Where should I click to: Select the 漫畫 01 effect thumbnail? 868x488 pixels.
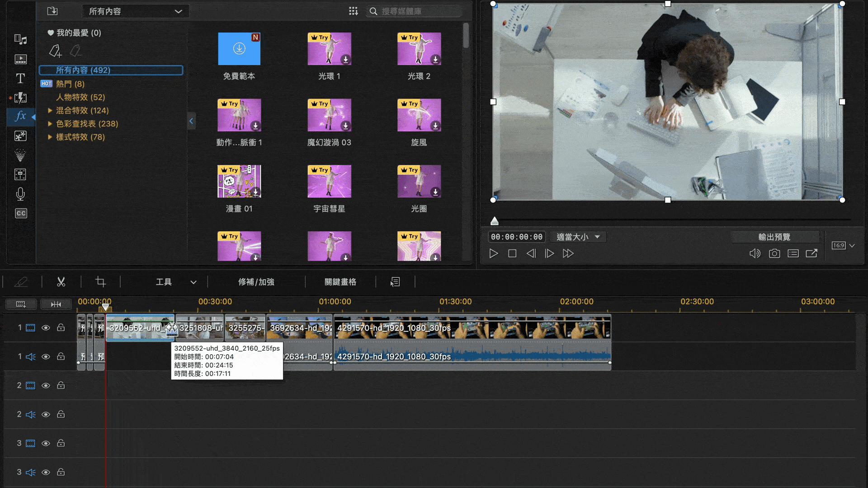[x=239, y=182]
